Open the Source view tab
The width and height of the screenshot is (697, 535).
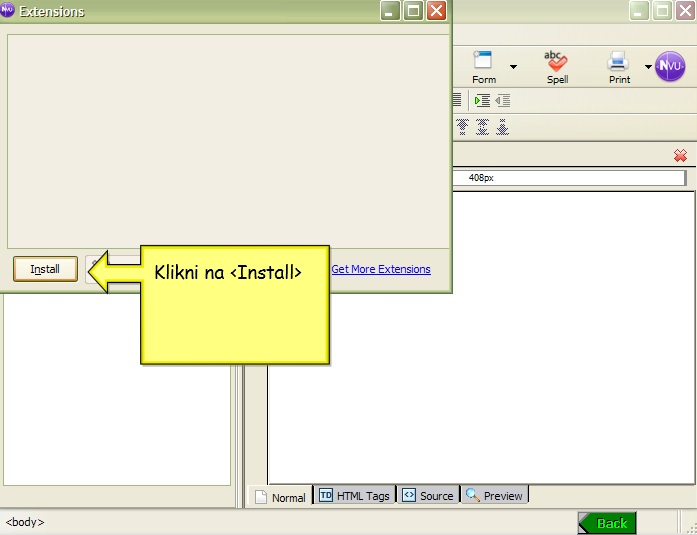click(427, 495)
